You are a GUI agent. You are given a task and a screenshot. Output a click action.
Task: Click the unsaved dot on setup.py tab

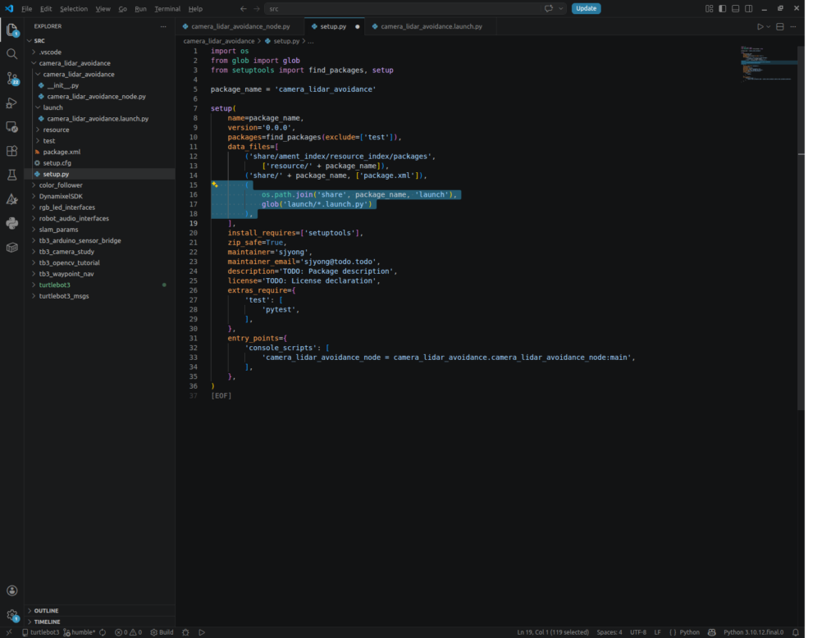(x=358, y=27)
